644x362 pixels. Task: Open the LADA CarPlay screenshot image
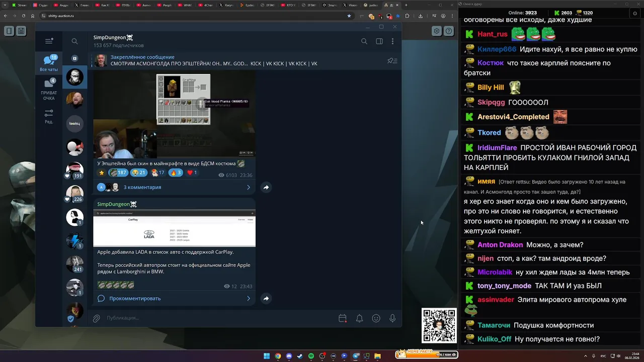pos(174,228)
